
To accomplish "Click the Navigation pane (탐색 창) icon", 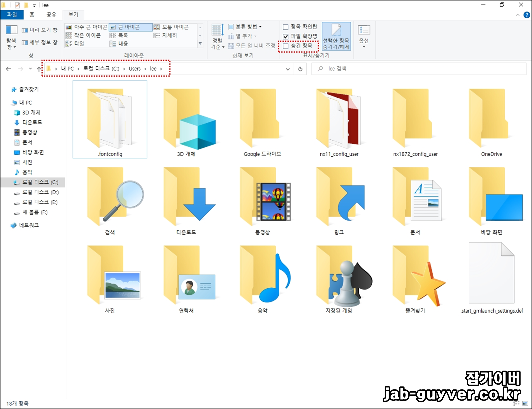I will [11, 36].
